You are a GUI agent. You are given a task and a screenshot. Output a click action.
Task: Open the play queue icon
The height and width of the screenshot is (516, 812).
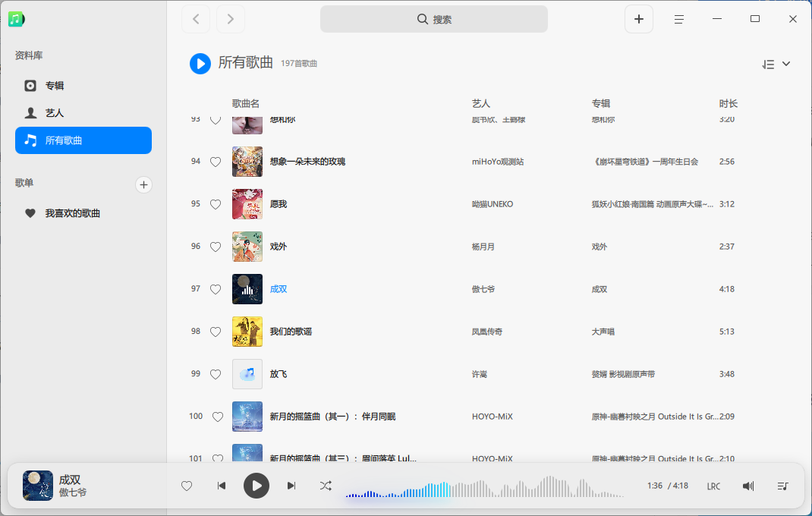click(x=782, y=486)
